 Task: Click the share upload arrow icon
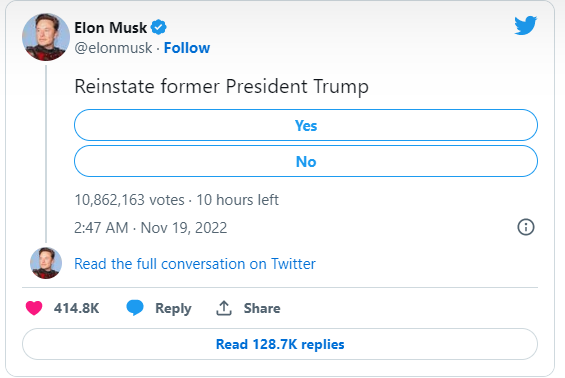tap(224, 308)
